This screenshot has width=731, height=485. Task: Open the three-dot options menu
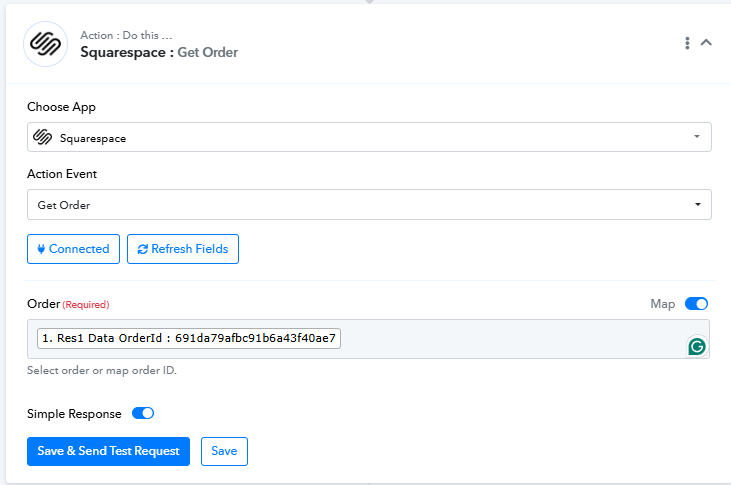click(x=687, y=43)
